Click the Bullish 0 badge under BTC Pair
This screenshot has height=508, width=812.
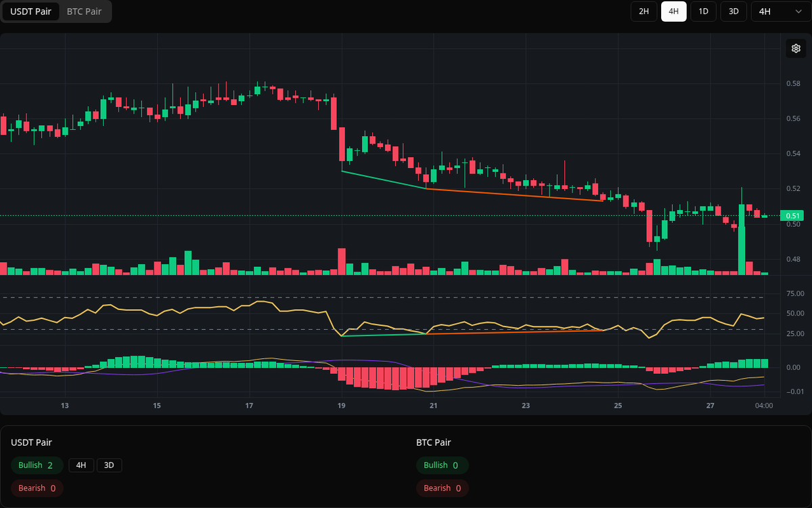pos(443,465)
